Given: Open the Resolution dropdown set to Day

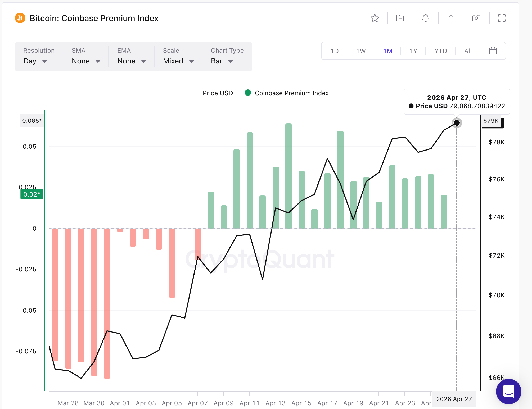Looking at the screenshot, I should coord(35,61).
